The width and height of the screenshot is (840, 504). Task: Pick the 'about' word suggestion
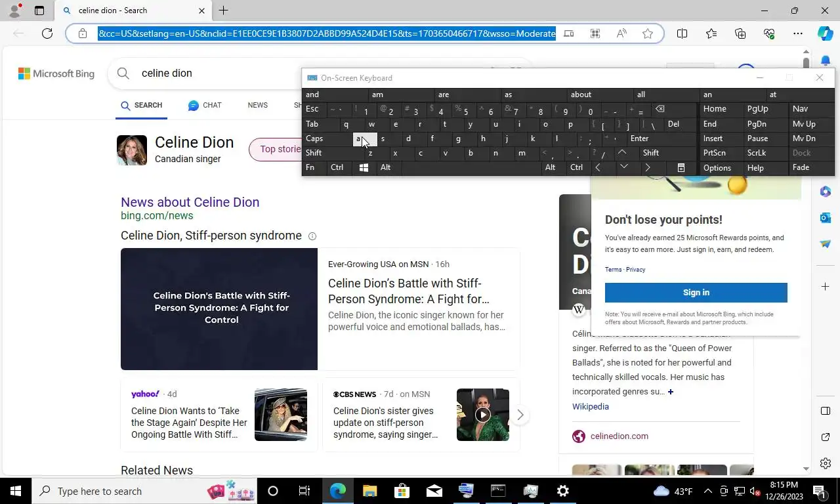click(x=598, y=94)
